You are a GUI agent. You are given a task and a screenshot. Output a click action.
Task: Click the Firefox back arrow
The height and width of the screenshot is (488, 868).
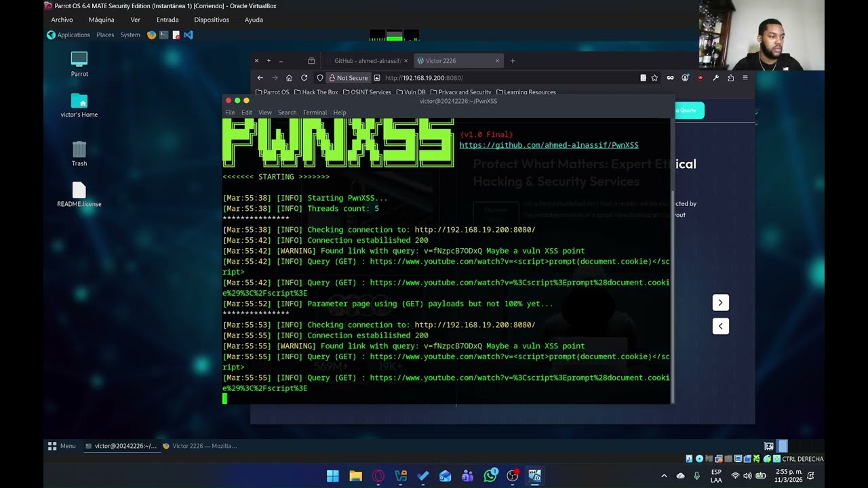[x=260, y=78]
